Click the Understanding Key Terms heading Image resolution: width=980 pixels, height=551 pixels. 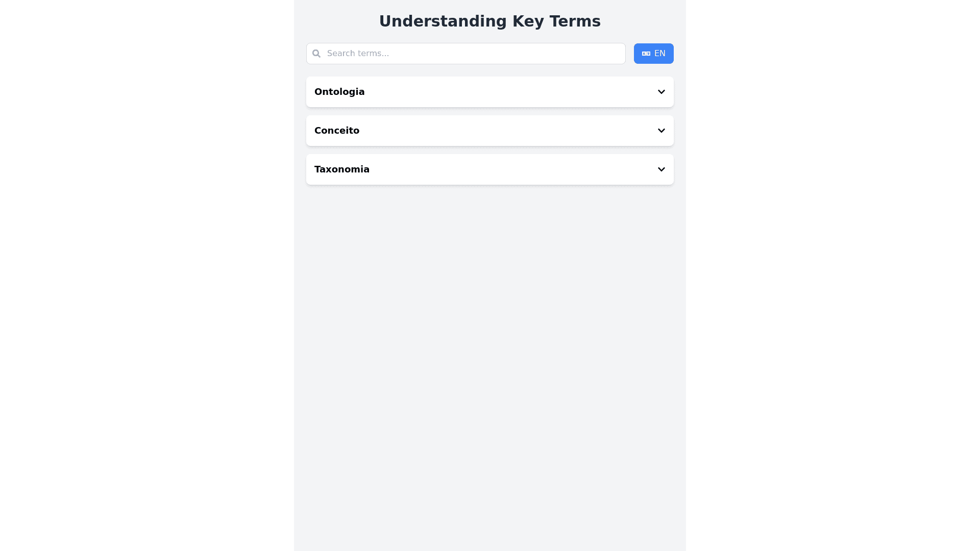[x=489, y=21]
